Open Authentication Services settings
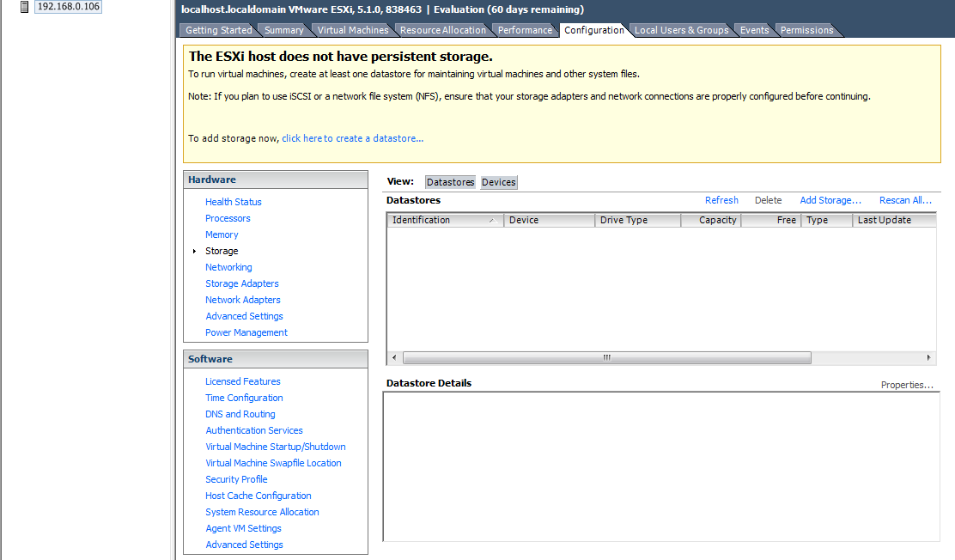 (254, 430)
